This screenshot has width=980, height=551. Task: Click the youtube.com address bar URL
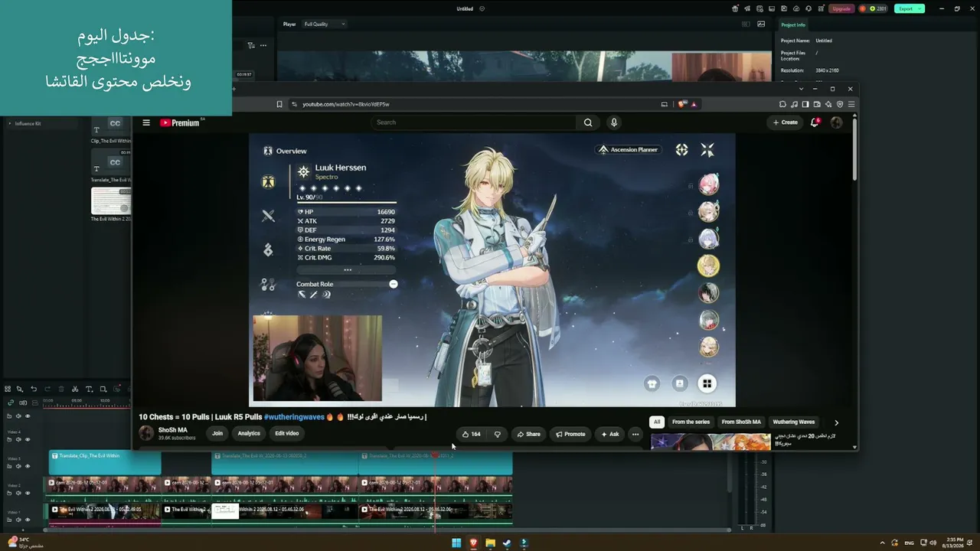tap(346, 104)
